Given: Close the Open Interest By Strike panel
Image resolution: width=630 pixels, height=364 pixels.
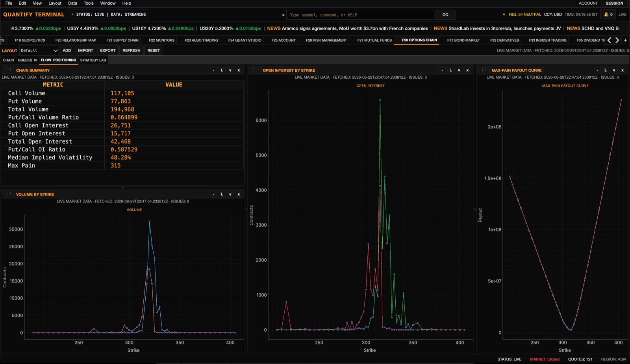Looking at the screenshot, I should pyautogui.click(x=467, y=70).
